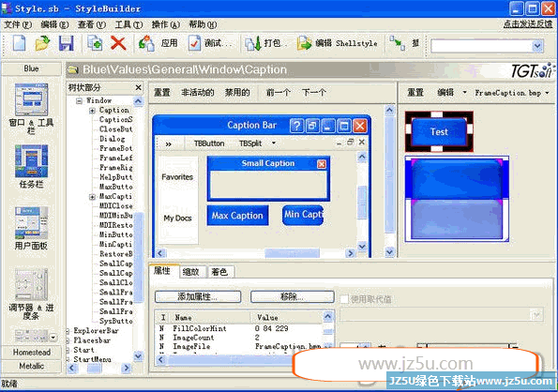The width and height of the screenshot is (558, 392).
Task: Click the rightmost toolbar tree-arrow icon
Action: pyautogui.click(x=397, y=43)
